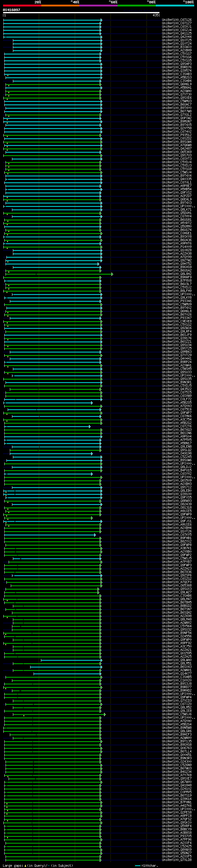Open hit UniRef100_Q6S509
197x868 pixels.
(x=177, y=480)
